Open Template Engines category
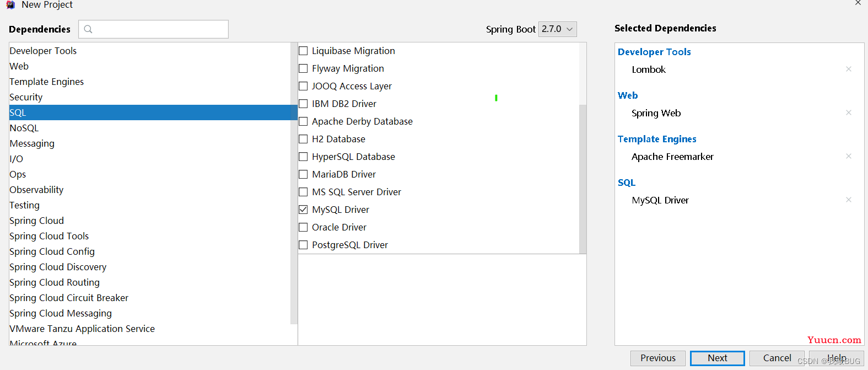 pos(150,82)
